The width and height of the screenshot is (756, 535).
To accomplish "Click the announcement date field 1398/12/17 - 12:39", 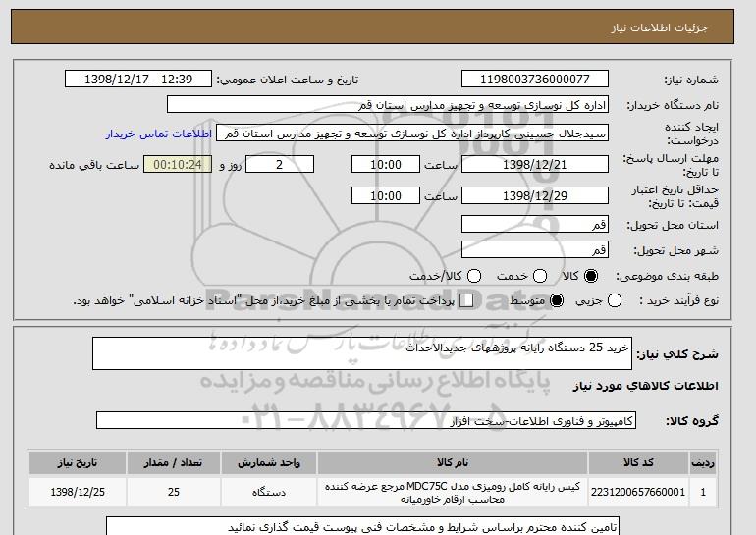I will coord(138,80).
